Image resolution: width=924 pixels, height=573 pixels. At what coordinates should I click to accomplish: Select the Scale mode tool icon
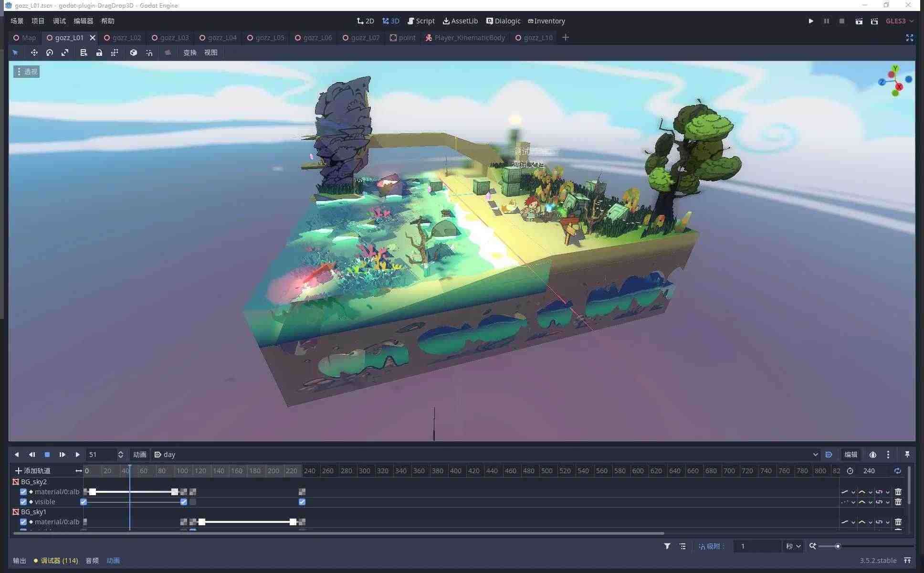65,53
